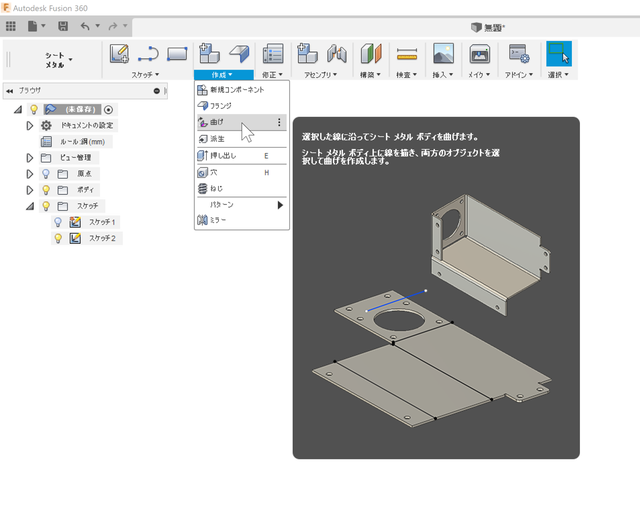The image size is (640, 526).
Task: Open the スケッチ toolbar dropdown
Action: tap(145, 75)
